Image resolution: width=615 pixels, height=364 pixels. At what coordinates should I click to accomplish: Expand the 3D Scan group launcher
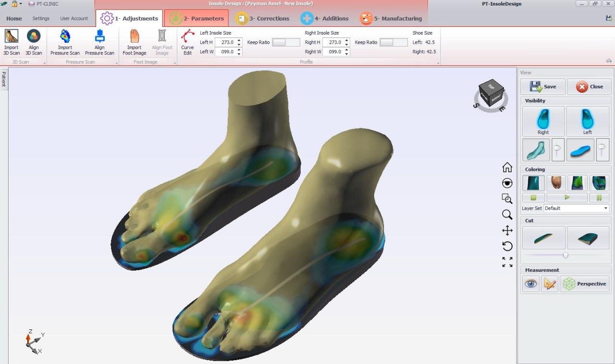coord(45,63)
